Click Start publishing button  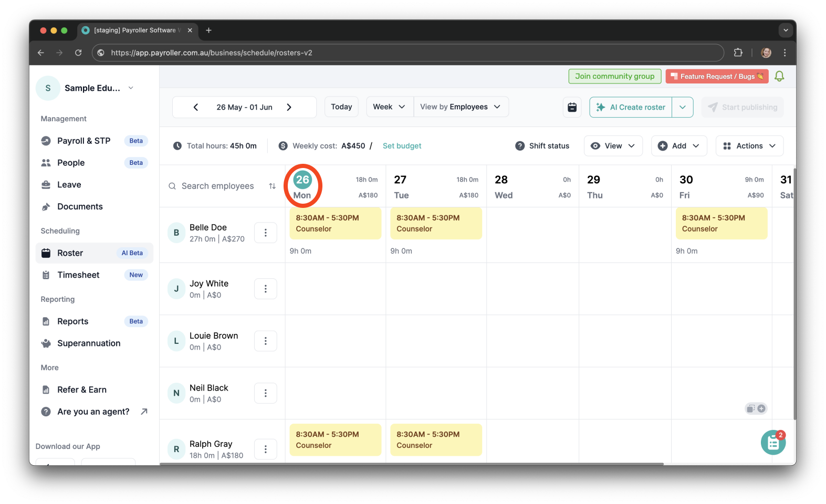pyautogui.click(x=743, y=107)
